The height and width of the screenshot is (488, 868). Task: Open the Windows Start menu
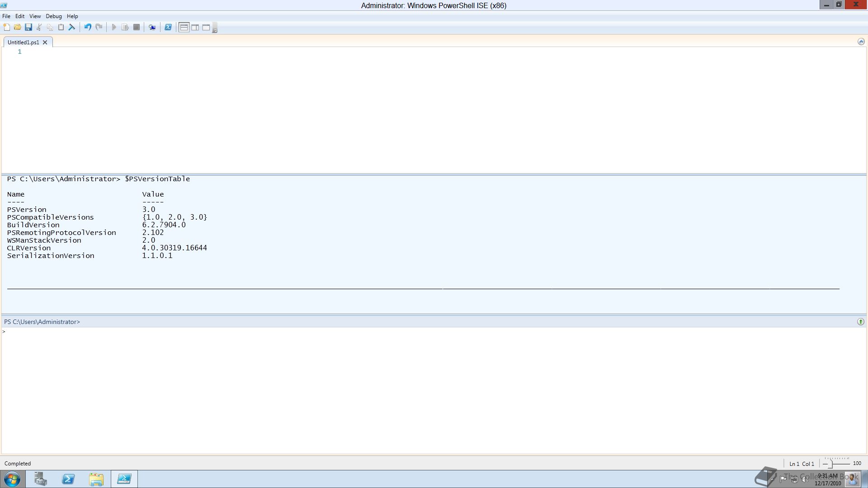point(12,479)
